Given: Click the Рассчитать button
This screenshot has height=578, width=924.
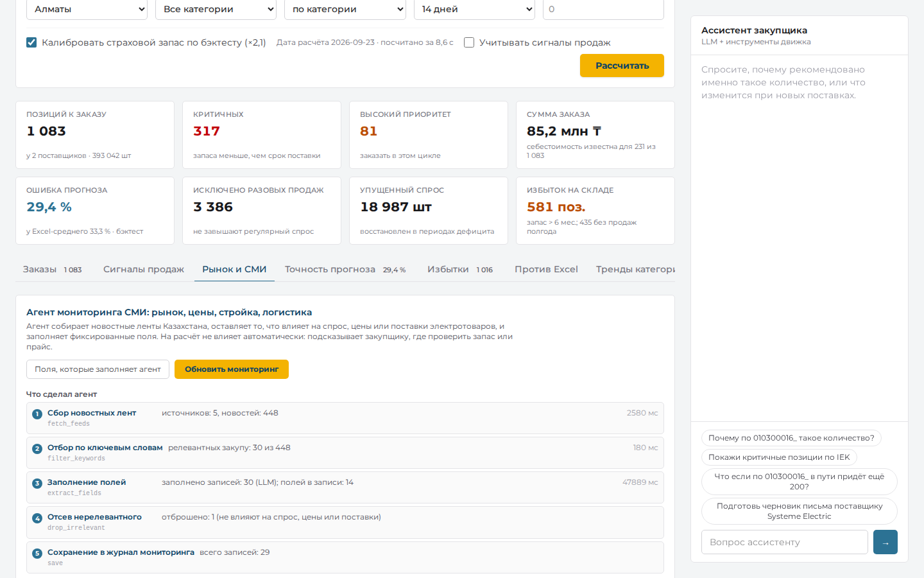Looking at the screenshot, I should [622, 66].
